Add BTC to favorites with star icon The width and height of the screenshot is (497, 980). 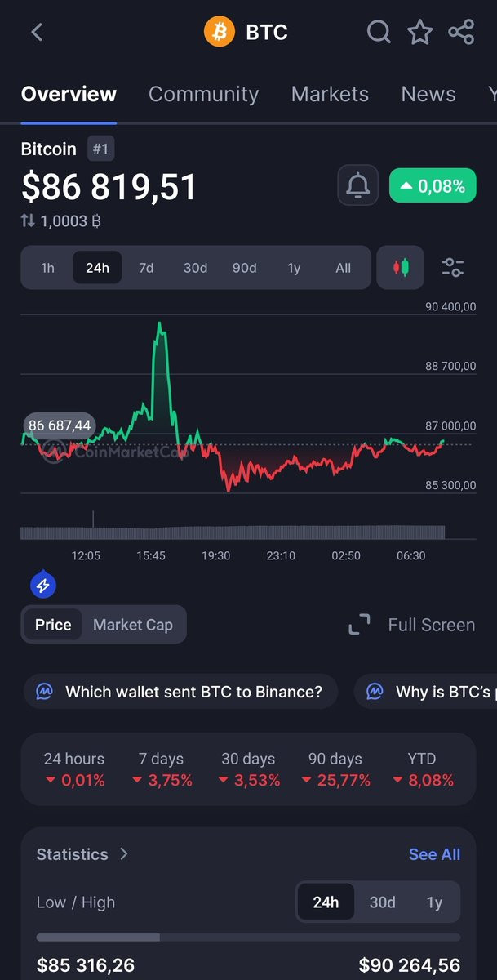[420, 32]
